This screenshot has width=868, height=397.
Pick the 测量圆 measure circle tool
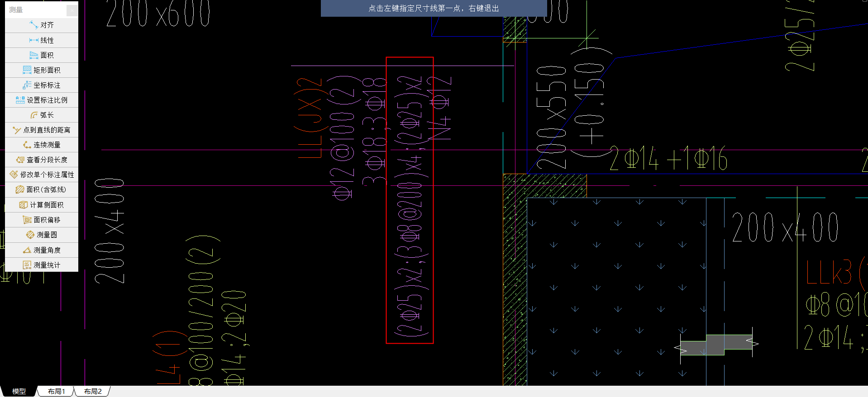(42, 235)
